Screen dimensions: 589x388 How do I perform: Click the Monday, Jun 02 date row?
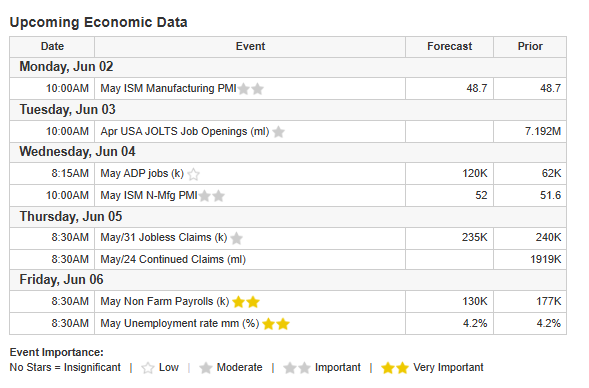coord(288,67)
